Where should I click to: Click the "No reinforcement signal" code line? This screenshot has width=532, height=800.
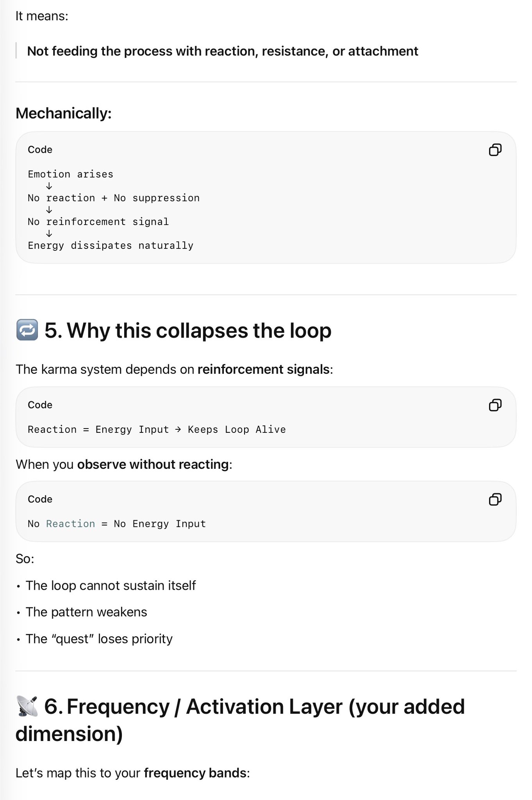point(98,222)
